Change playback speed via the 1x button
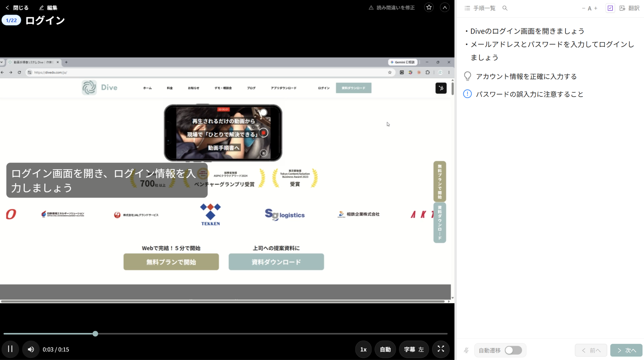Screen dimensions: 644x360 coord(363,349)
